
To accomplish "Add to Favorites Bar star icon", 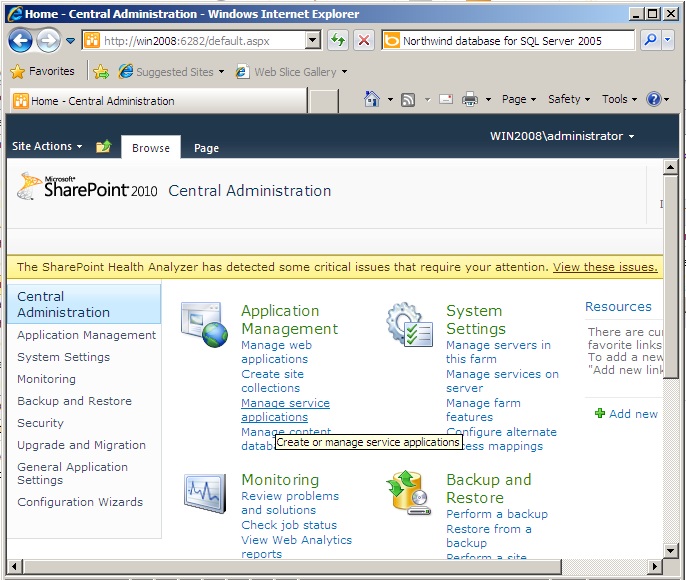I will (101, 71).
